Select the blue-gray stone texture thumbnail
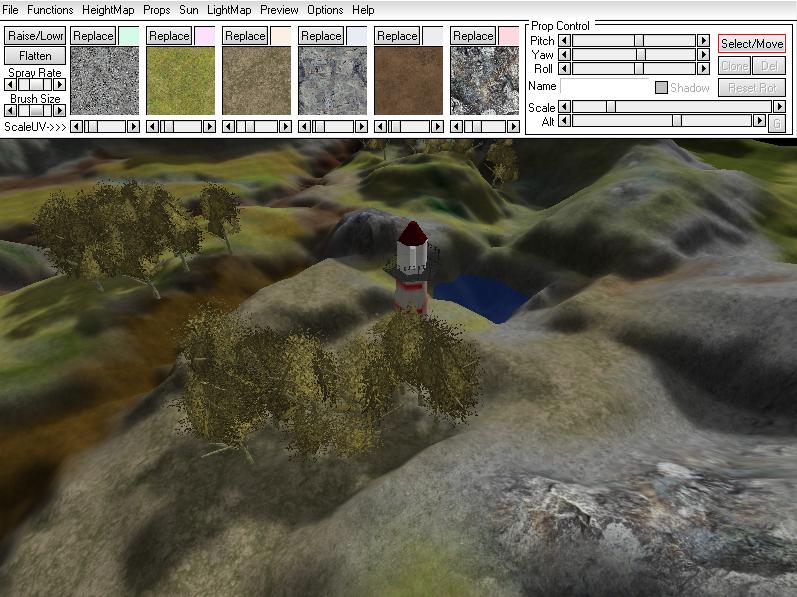This screenshot has width=797, height=597. point(332,81)
